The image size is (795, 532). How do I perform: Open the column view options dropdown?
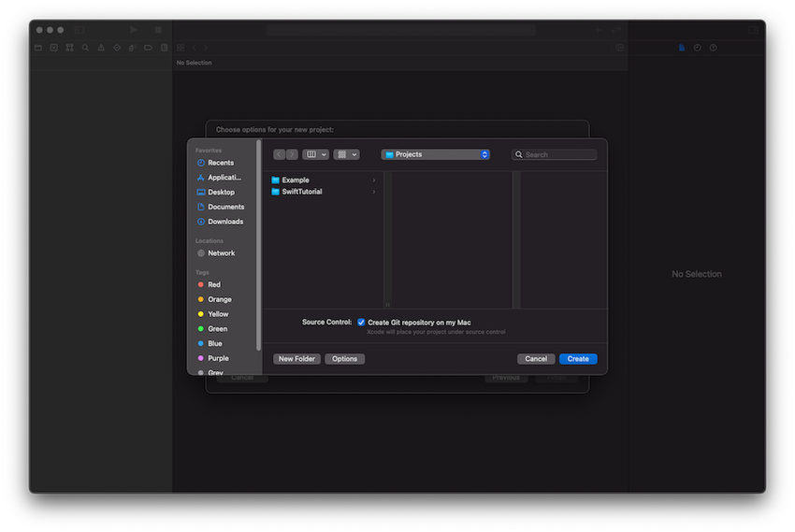pyautogui.click(x=315, y=154)
